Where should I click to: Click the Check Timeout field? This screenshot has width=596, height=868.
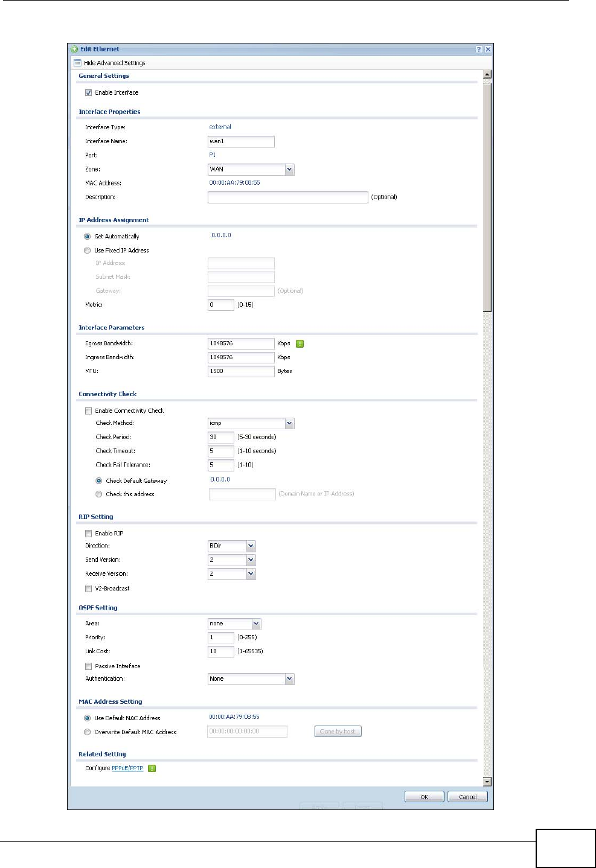click(220, 451)
